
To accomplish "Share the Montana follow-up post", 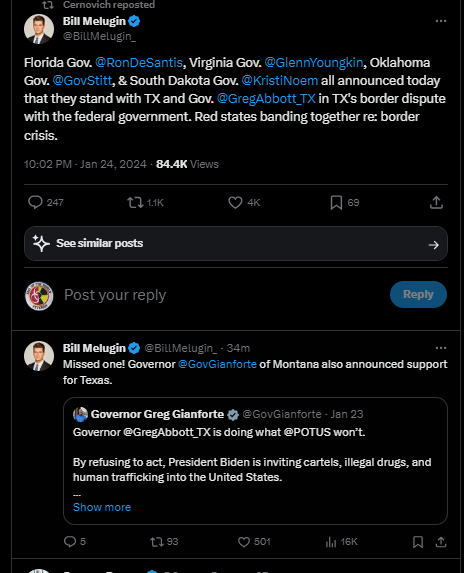I will (441, 542).
